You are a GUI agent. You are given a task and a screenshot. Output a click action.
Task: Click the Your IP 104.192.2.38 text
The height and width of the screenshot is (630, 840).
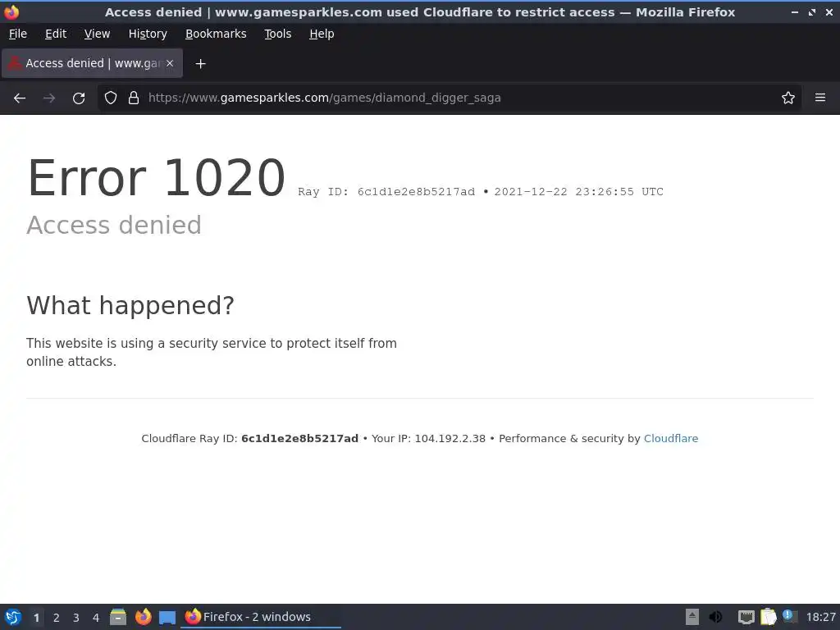tap(428, 439)
